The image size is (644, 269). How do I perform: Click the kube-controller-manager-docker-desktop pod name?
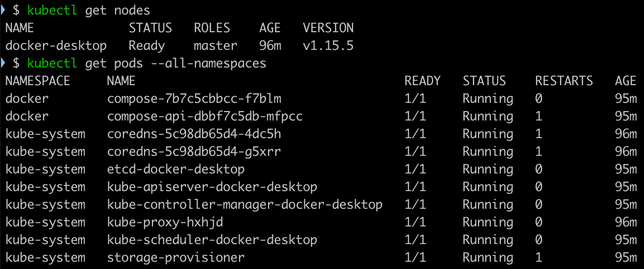pos(245,205)
